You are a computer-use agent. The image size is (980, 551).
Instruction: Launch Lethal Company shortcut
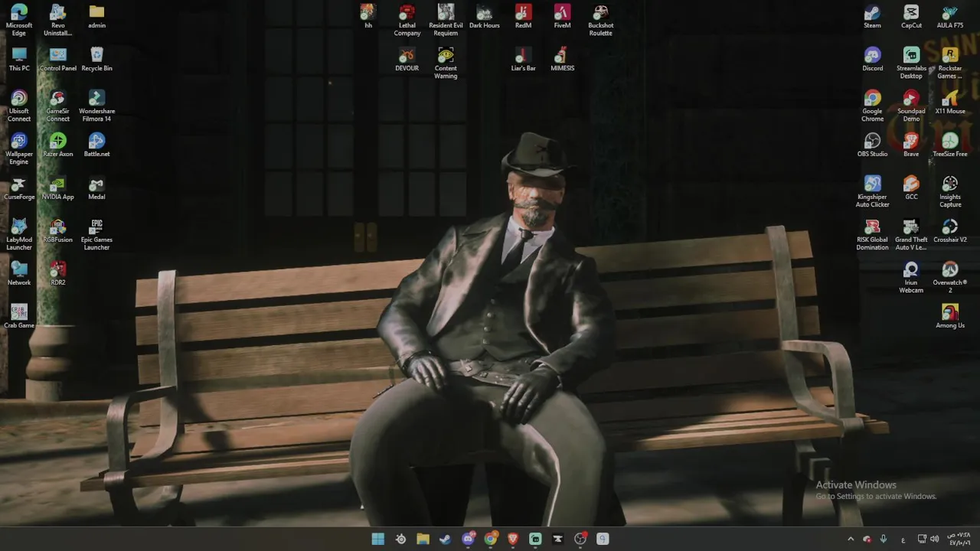407,20
